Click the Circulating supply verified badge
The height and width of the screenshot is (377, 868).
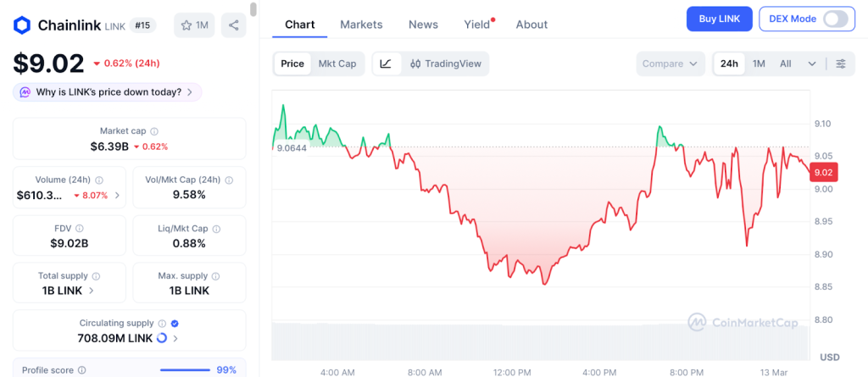pyautogui.click(x=175, y=323)
